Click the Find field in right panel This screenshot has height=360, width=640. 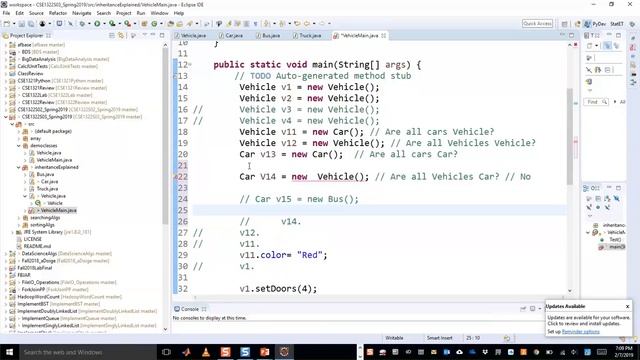[x=596, y=102]
